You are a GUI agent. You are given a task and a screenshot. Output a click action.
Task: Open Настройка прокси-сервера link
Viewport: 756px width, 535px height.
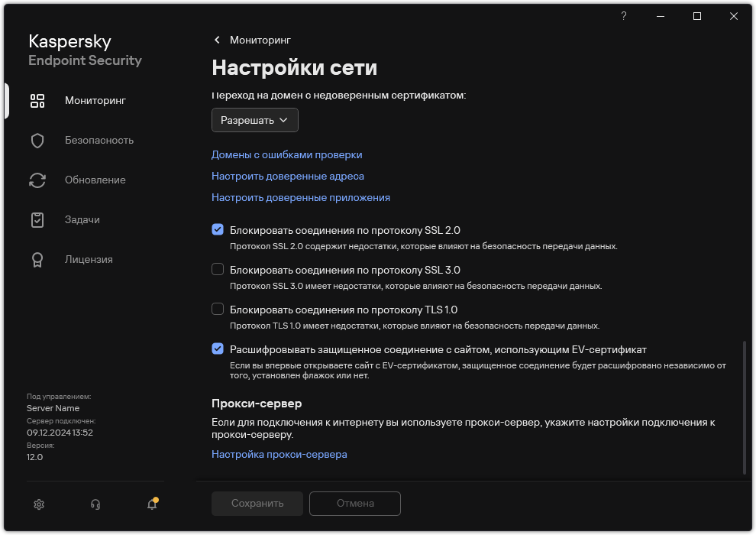pos(279,455)
